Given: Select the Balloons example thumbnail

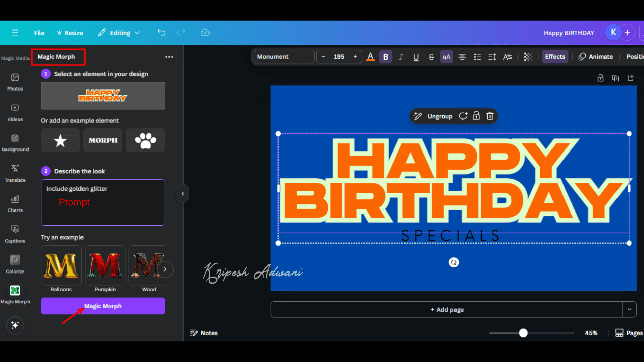Looking at the screenshot, I should pos(61,265).
